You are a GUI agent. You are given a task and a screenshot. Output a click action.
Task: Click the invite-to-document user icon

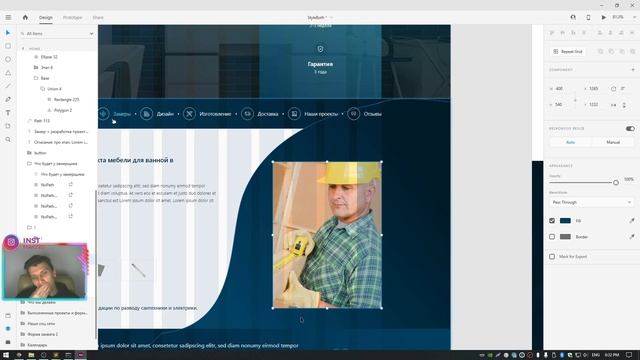[x=573, y=18]
